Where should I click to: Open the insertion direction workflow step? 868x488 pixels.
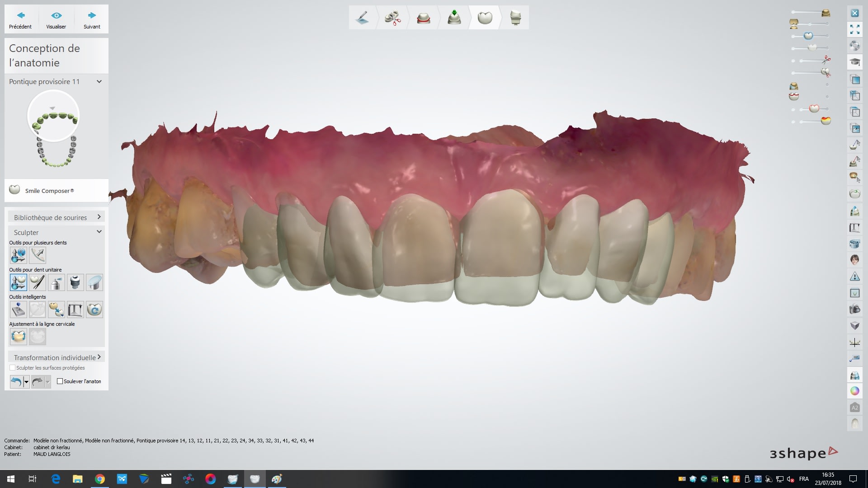(x=454, y=18)
